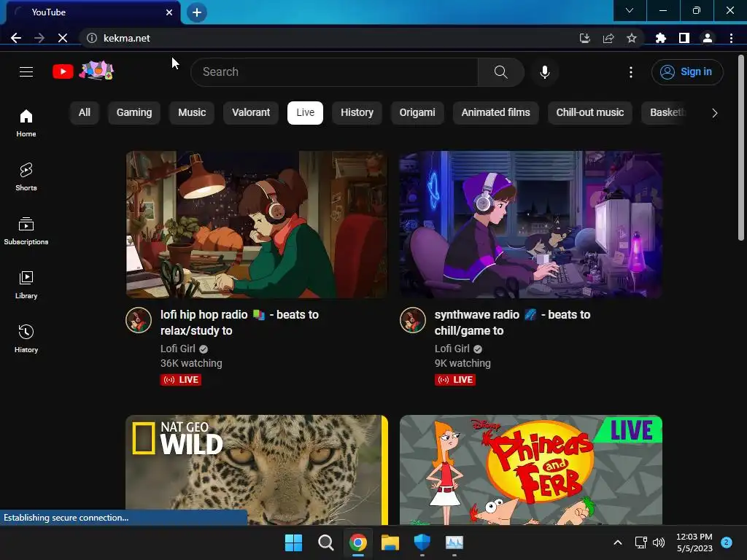Viewport: 747px width, 560px height.
Task: Open clock showing 12:03 PM
Action: coord(694,542)
